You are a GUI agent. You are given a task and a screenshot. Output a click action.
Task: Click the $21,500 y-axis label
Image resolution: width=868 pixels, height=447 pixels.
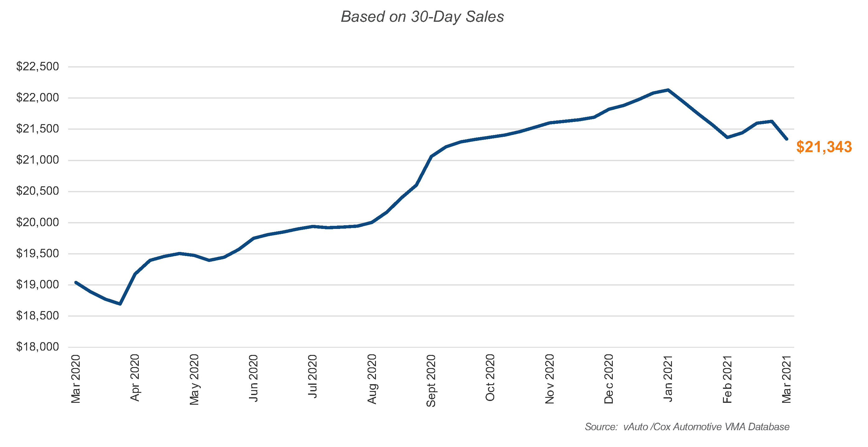tap(37, 129)
